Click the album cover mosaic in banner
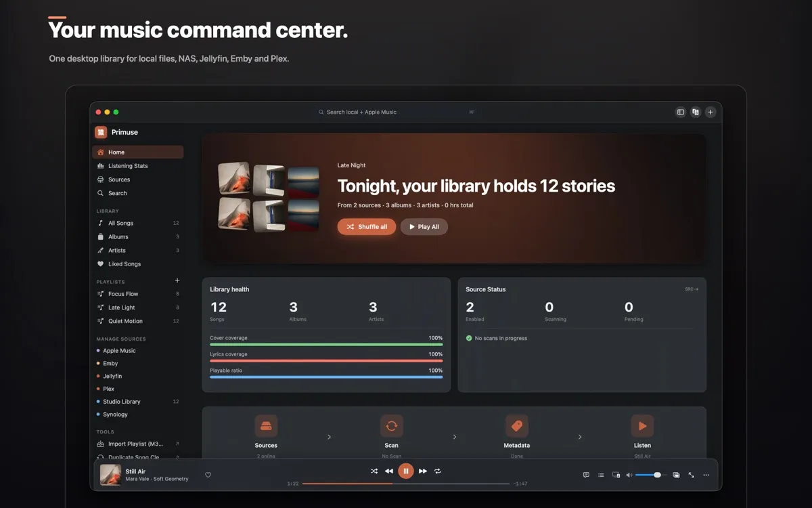This screenshot has height=508, width=812. pos(269,198)
